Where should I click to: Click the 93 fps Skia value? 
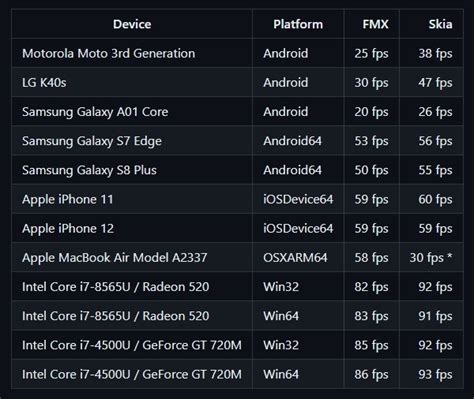pos(435,374)
